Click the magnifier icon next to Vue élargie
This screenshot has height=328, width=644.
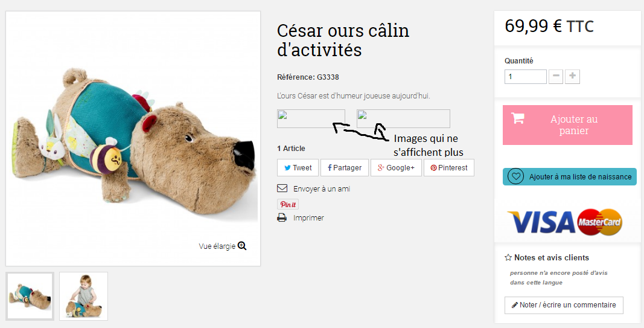tap(242, 246)
